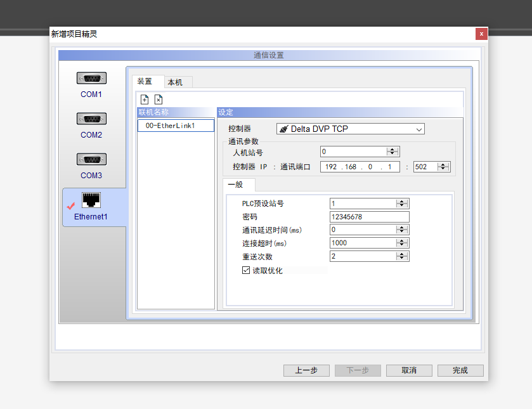This screenshot has width=532, height=409.
Task: Click the 密码 input field
Action: click(x=369, y=217)
